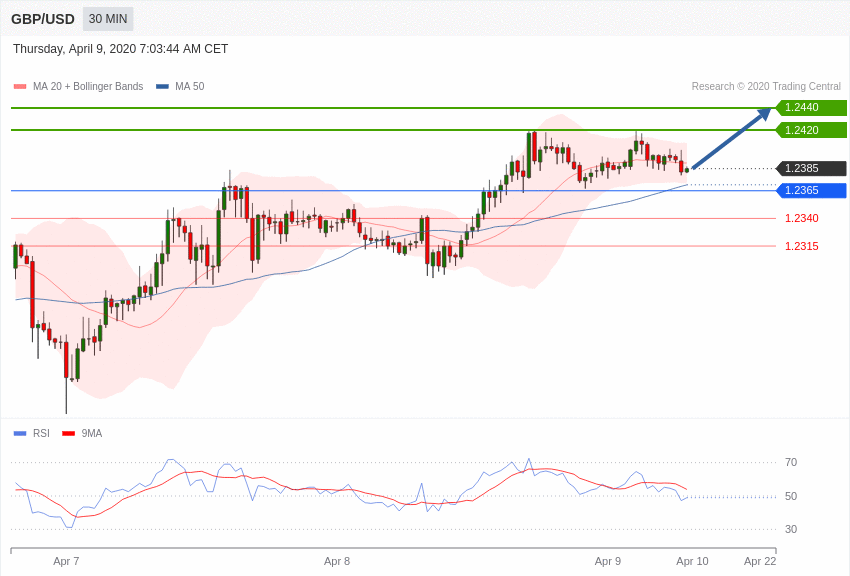Click the 1.2365 pivot price label

point(811,190)
